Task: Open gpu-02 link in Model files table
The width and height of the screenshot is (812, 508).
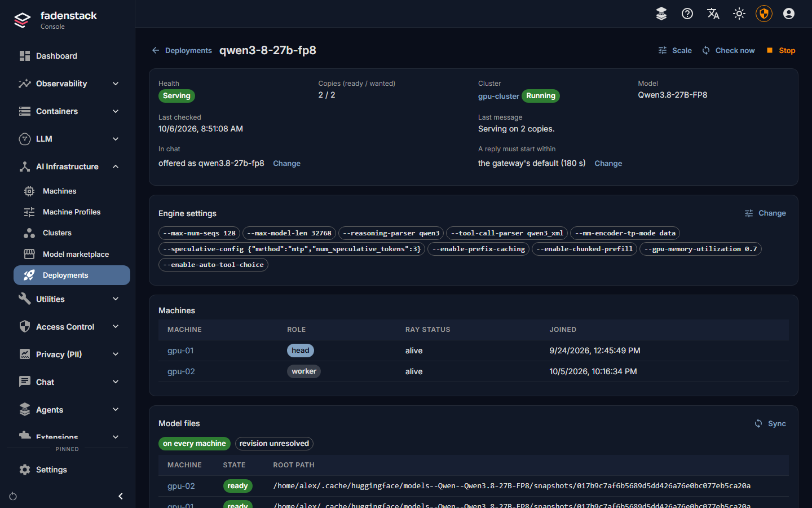Action: coord(181,486)
